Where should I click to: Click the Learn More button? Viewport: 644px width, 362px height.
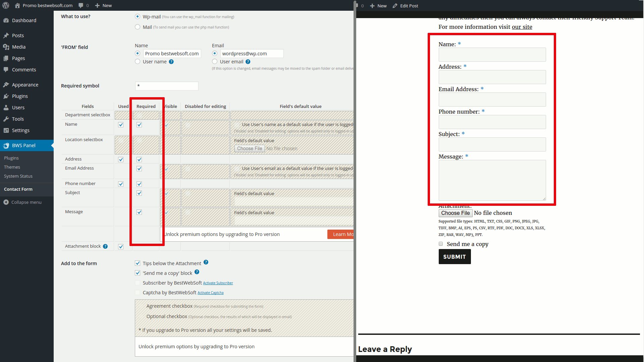coord(340,234)
